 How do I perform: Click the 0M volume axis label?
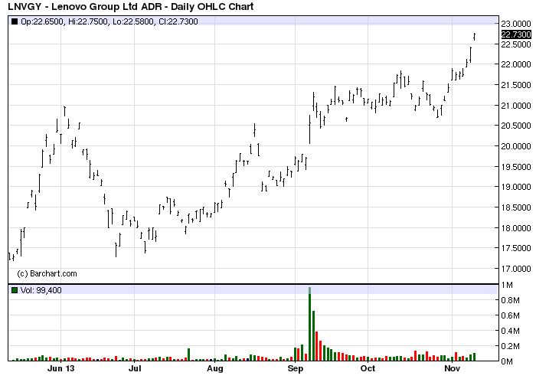(x=507, y=361)
